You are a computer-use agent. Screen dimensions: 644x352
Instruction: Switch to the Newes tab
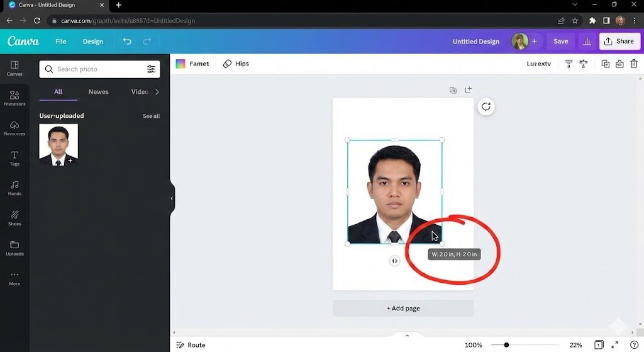click(98, 92)
